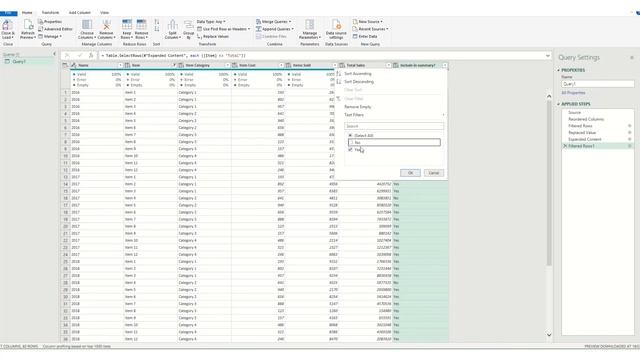Open the Manage query dropdown

point(50,36)
